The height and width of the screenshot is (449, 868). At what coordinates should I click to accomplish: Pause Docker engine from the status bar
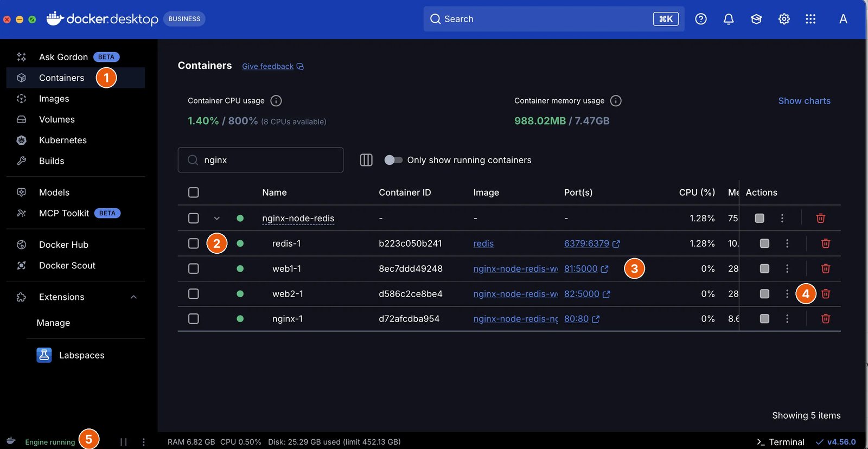(x=124, y=442)
